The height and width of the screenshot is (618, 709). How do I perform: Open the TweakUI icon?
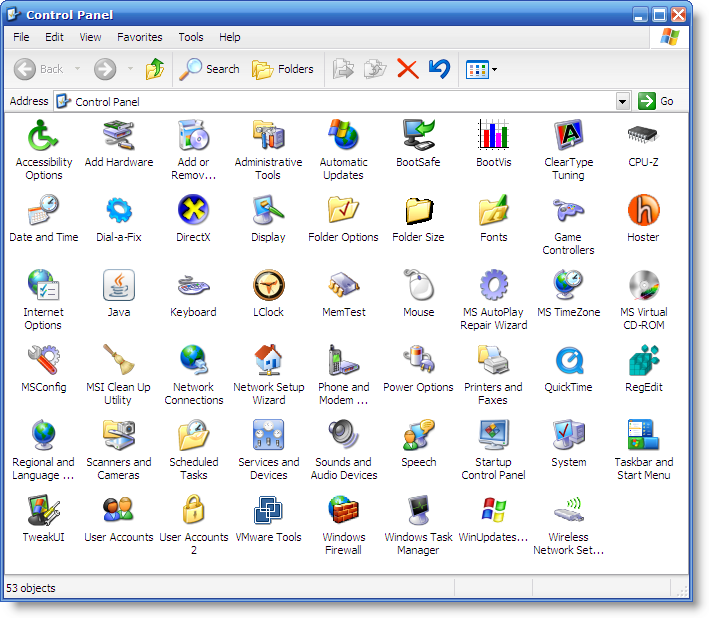[43, 510]
